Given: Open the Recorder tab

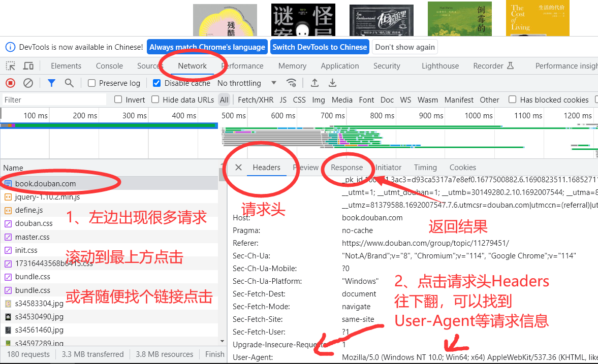Looking at the screenshot, I should 493,66.
